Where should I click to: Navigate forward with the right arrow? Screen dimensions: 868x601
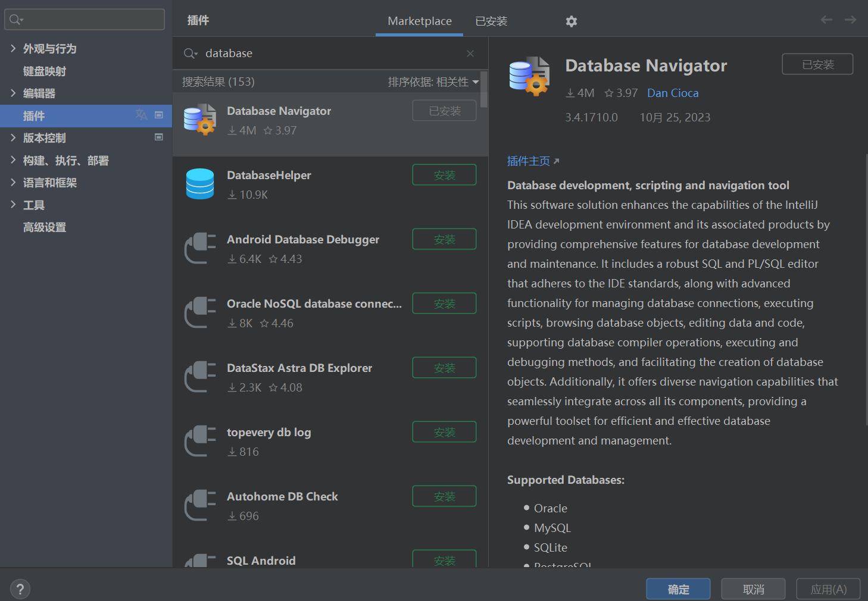(x=850, y=20)
